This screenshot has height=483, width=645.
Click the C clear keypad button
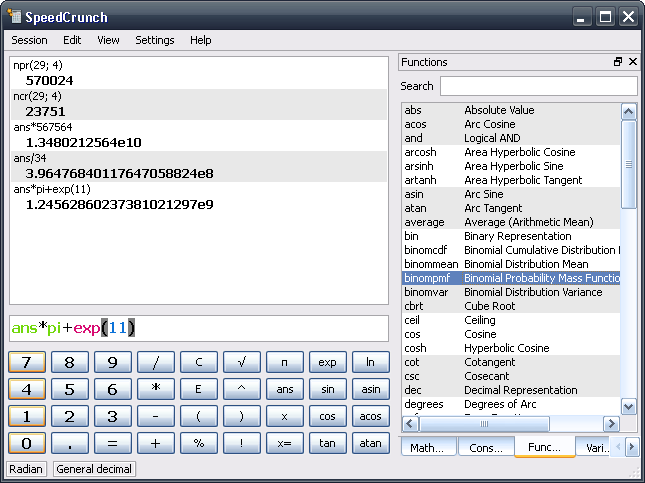click(x=199, y=362)
